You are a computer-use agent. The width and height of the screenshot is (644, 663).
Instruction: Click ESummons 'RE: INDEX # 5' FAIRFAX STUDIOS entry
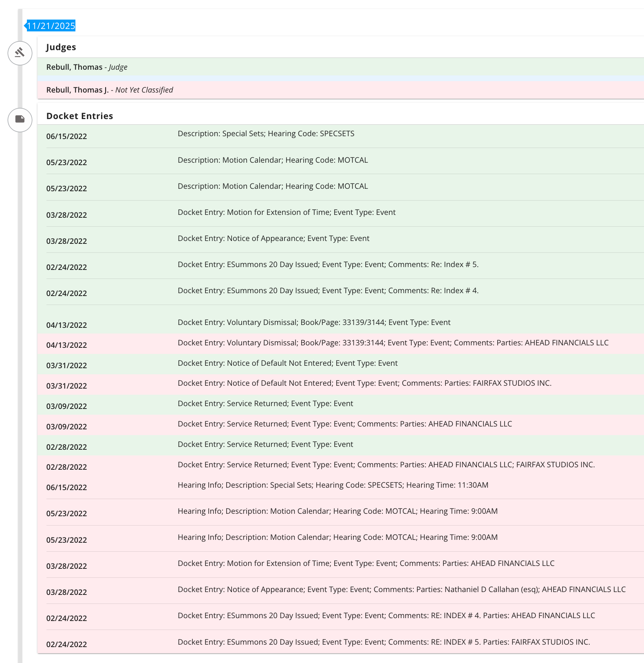tap(384, 642)
